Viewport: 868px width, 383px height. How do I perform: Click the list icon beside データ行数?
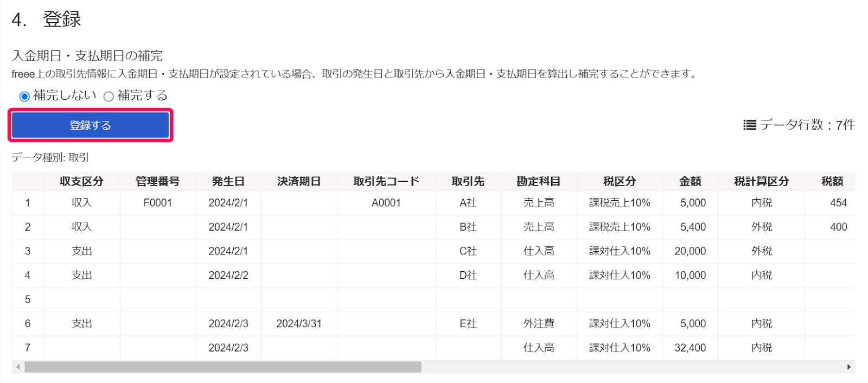[749, 125]
